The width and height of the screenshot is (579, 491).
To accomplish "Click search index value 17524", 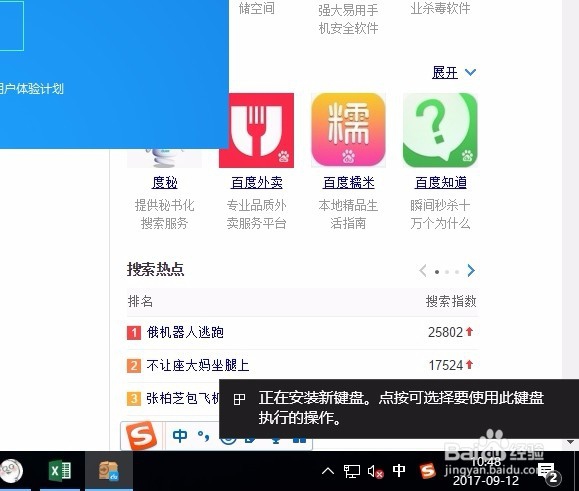I will pyautogui.click(x=446, y=365).
